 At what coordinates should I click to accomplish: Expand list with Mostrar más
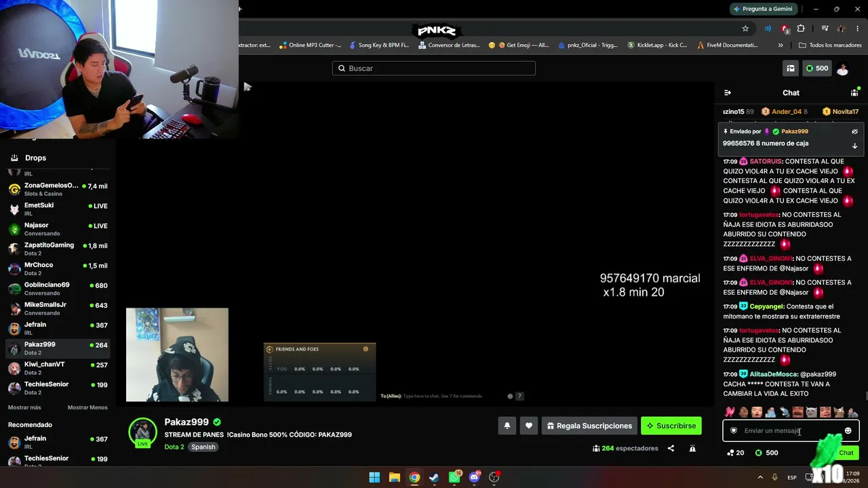tap(24, 407)
